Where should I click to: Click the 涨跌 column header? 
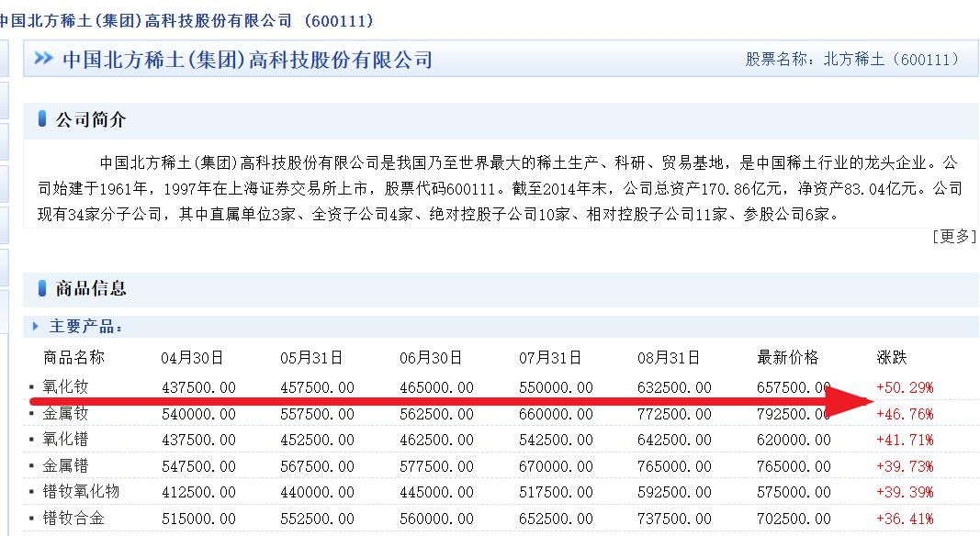point(892,357)
